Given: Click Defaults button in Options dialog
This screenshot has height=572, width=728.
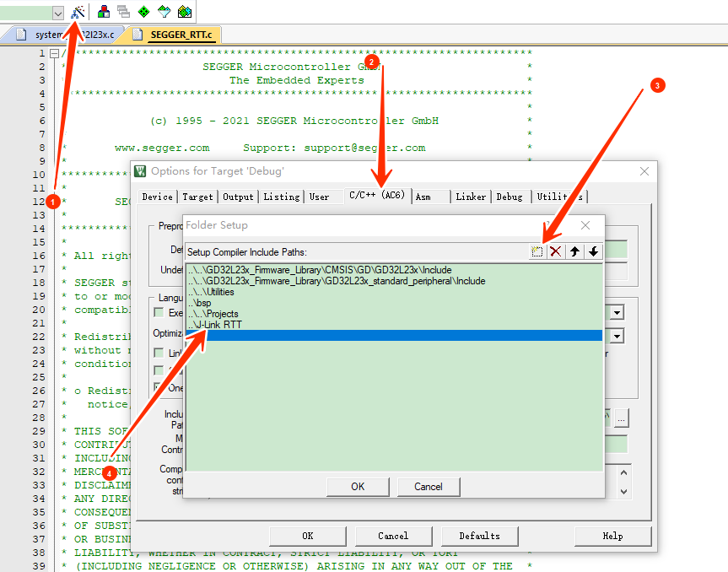Looking at the screenshot, I should pos(480,537).
